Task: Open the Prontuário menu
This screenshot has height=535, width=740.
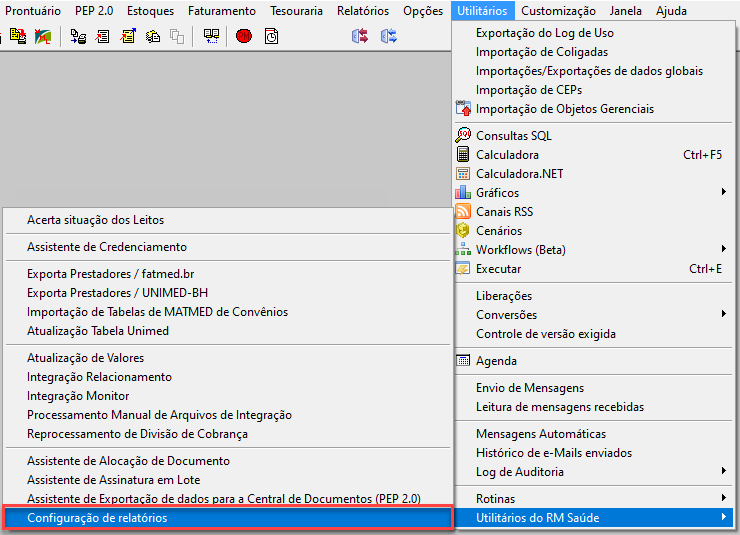Action: pyautogui.click(x=33, y=10)
